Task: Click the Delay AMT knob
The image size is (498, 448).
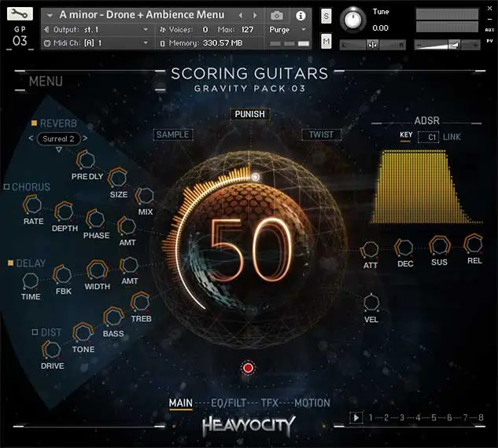Action: pyautogui.click(x=129, y=265)
